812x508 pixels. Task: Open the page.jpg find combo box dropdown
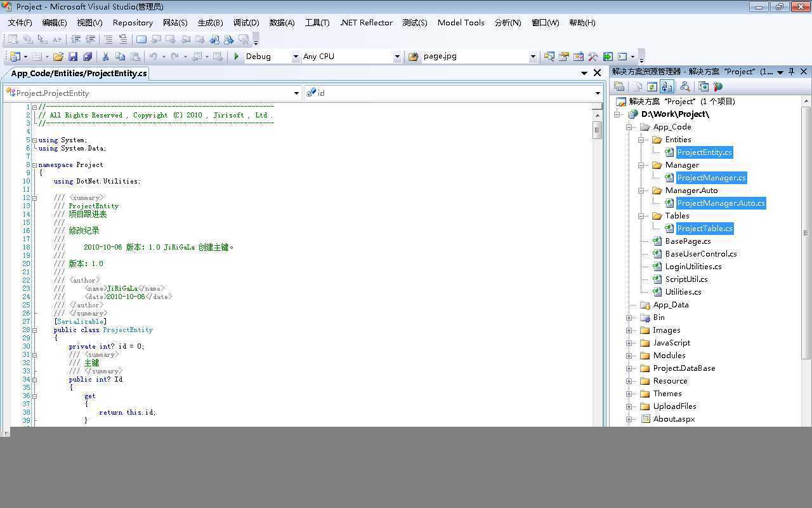click(533, 57)
